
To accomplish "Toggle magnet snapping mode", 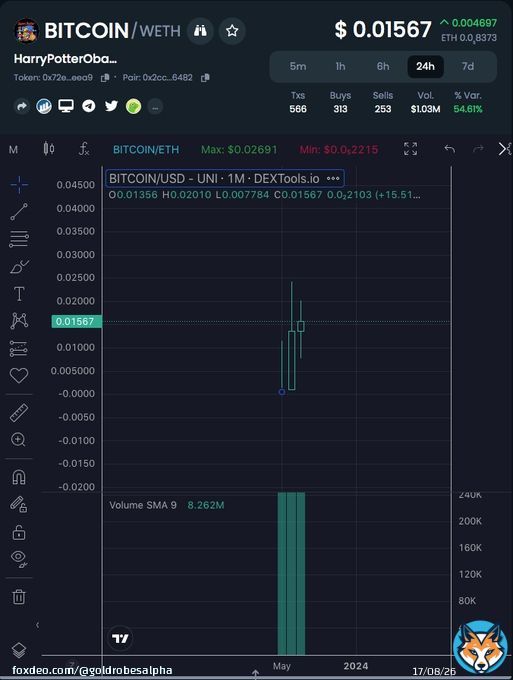I will 19,477.
